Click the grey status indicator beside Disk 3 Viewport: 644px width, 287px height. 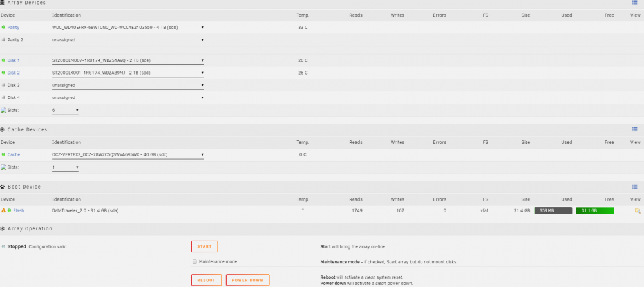[3, 85]
